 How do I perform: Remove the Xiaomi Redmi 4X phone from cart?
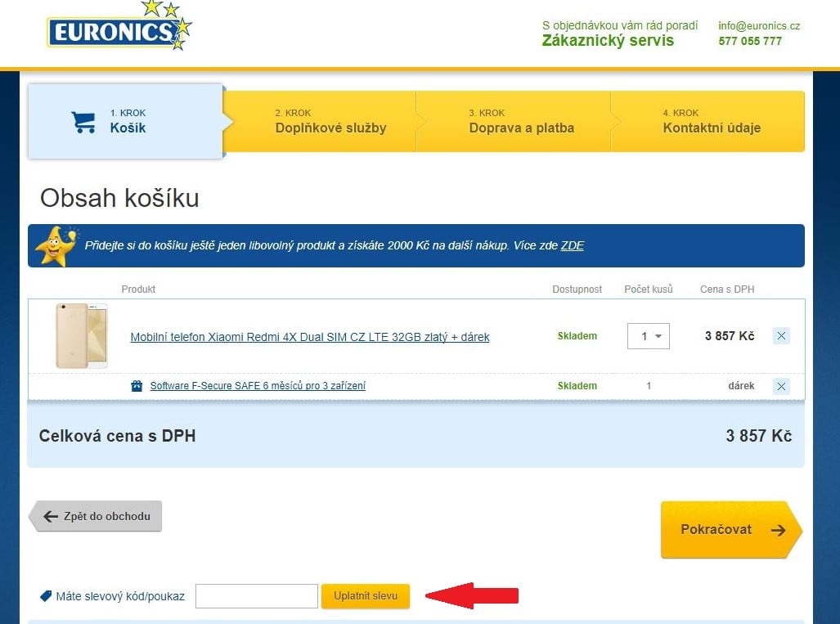(781, 336)
